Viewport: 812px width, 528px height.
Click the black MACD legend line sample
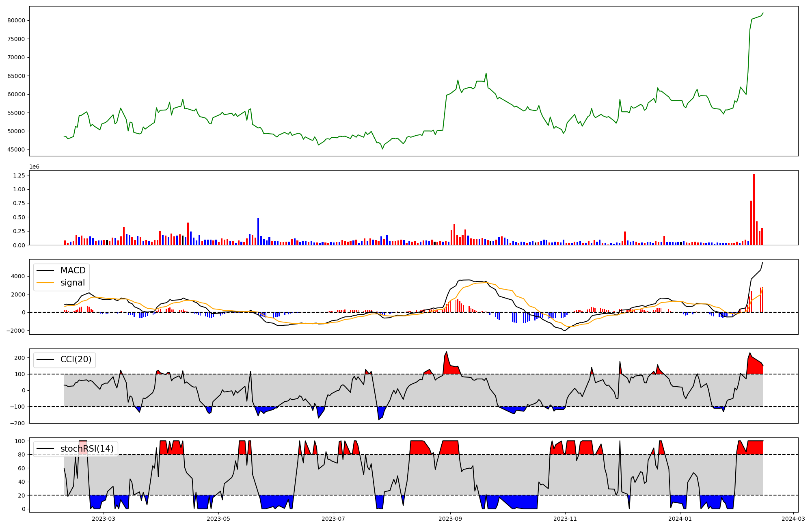45,270
